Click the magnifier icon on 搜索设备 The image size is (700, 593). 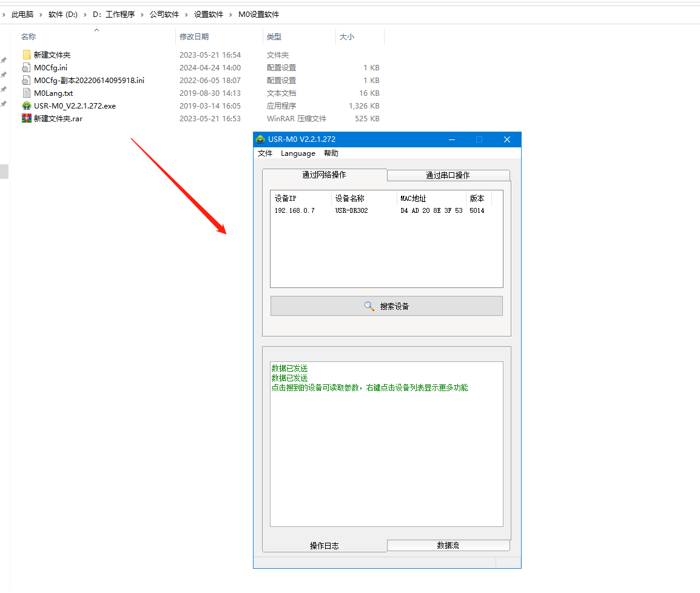pos(369,306)
